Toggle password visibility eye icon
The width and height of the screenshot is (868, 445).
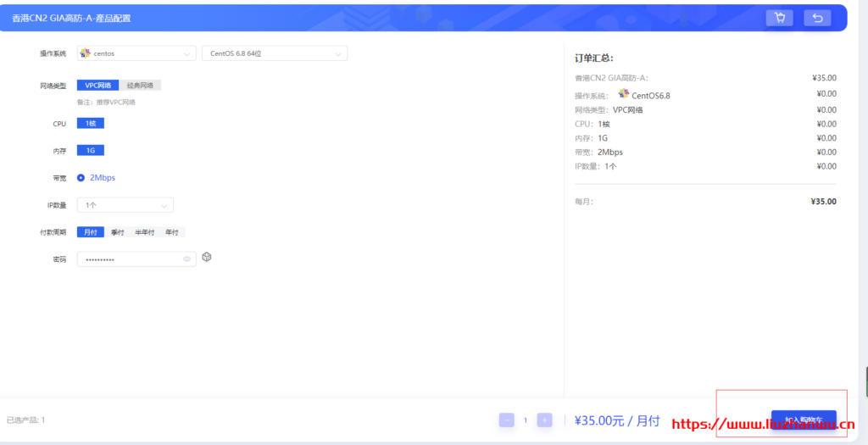pos(187,259)
